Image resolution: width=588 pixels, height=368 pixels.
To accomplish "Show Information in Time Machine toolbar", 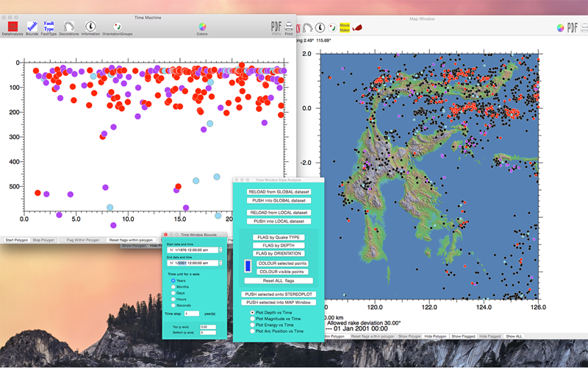I will click(x=90, y=26).
